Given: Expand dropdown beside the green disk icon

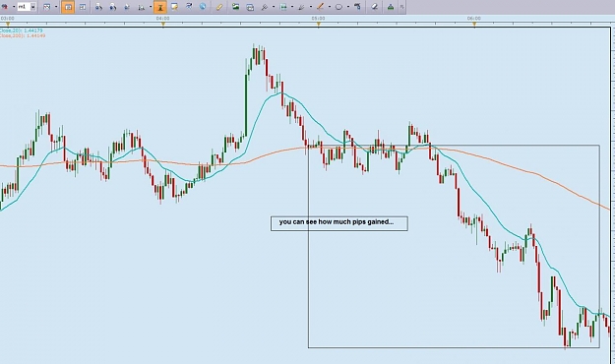Looking at the screenshot, I should tap(292, 7).
